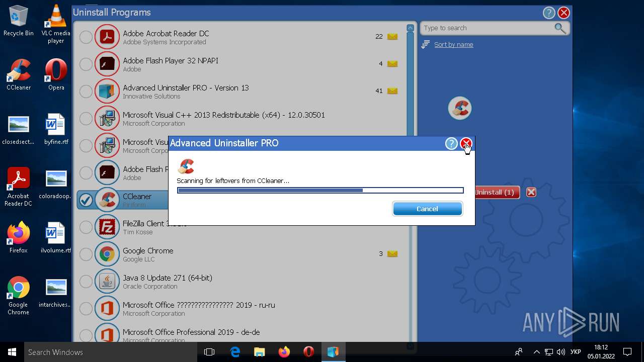Image resolution: width=644 pixels, height=362 pixels.
Task: Click the FileZilla Client list icon
Action: coord(107,227)
